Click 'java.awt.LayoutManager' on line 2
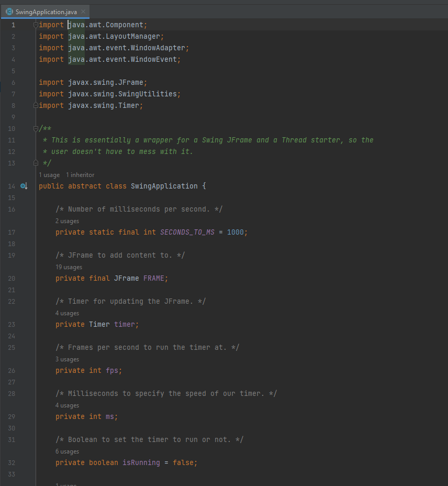 [114, 36]
